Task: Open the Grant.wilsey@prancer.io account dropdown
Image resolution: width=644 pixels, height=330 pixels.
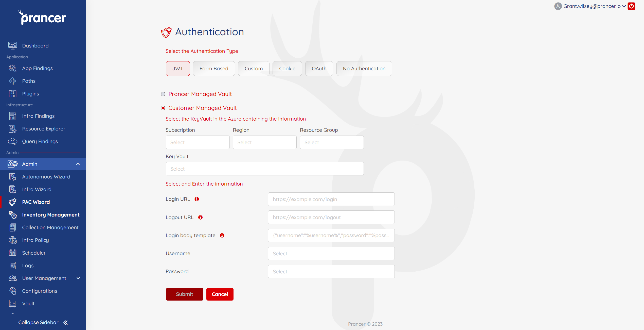Action: tap(595, 6)
